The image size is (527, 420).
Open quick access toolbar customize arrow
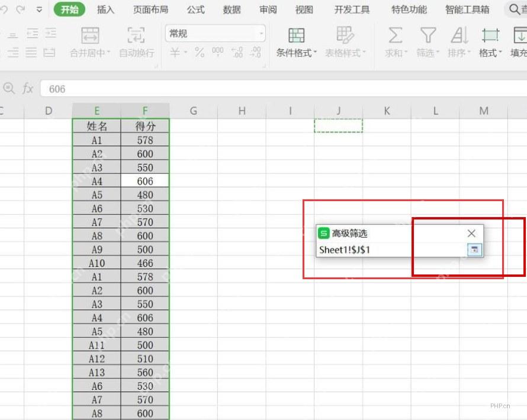point(39,9)
